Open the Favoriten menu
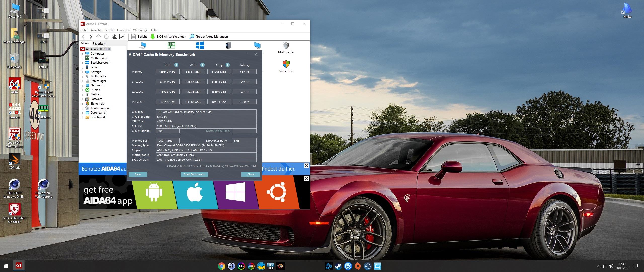 [123, 30]
